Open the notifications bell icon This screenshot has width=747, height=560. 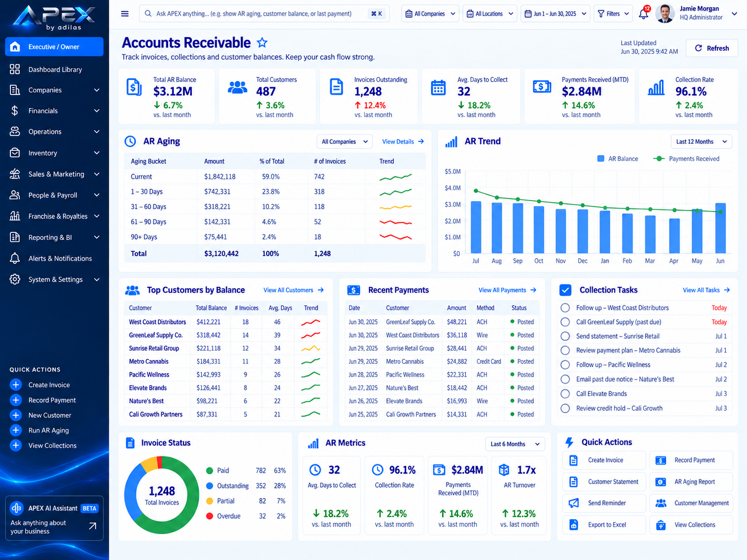(643, 14)
